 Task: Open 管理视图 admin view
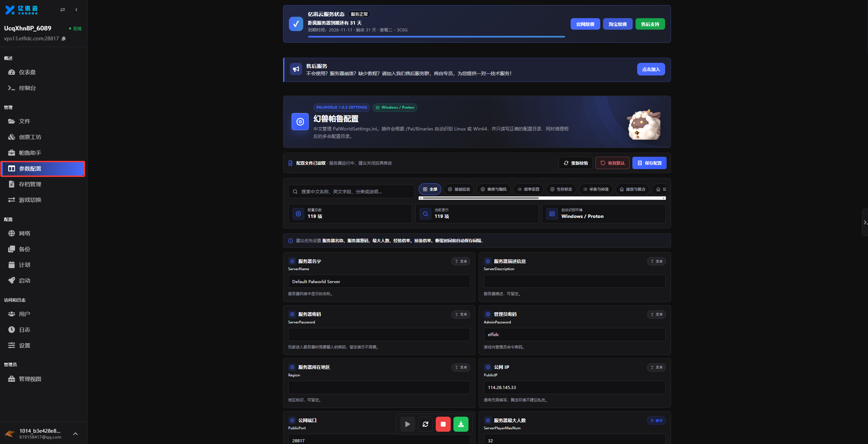pyautogui.click(x=43, y=379)
